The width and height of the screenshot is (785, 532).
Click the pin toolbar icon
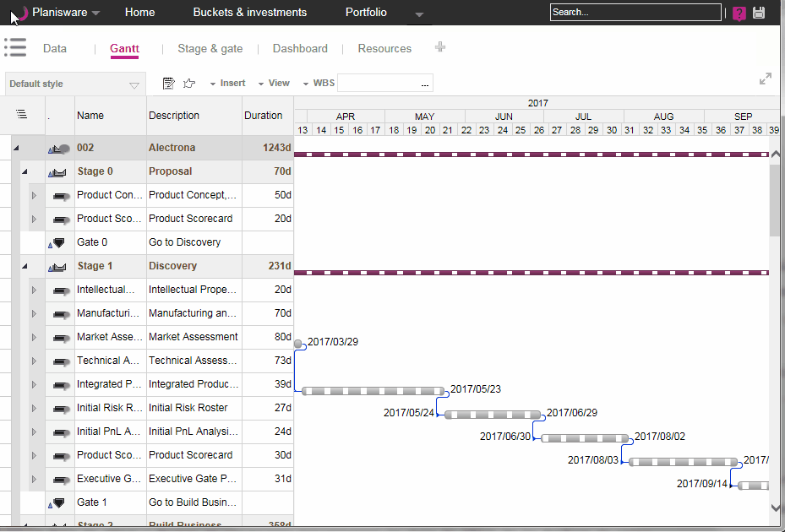pos(189,84)
